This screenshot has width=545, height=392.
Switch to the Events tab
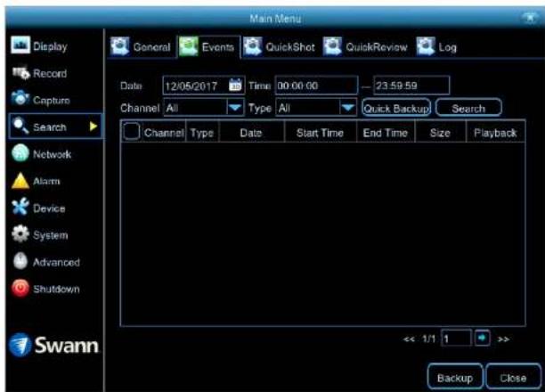pyautogui.click(x=207, y=47)
